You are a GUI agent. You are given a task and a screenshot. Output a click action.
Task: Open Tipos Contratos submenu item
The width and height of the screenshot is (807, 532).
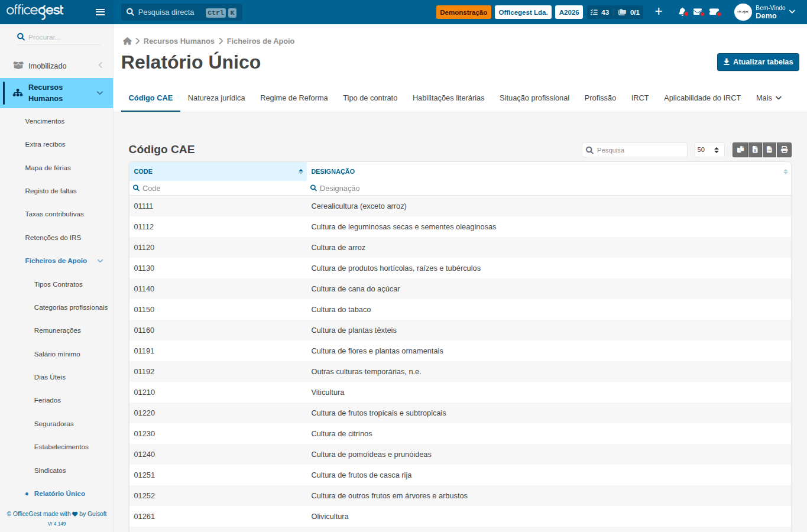click(x=59, y=284)
